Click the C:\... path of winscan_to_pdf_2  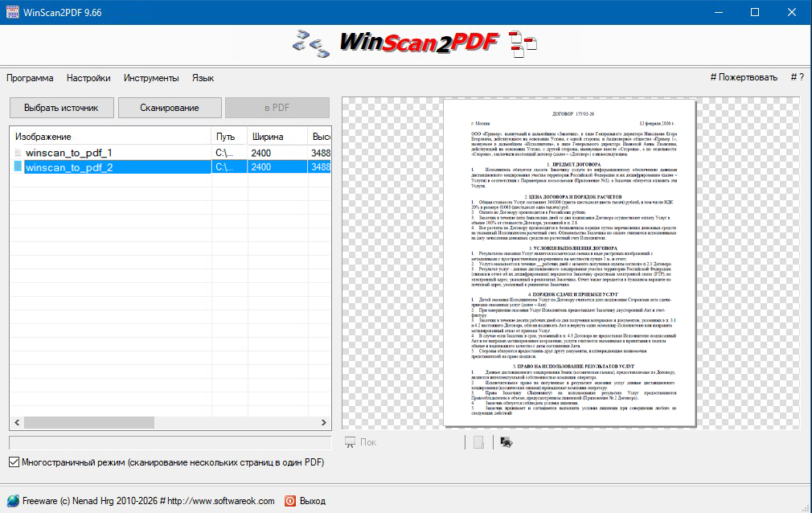coord(224,167)
